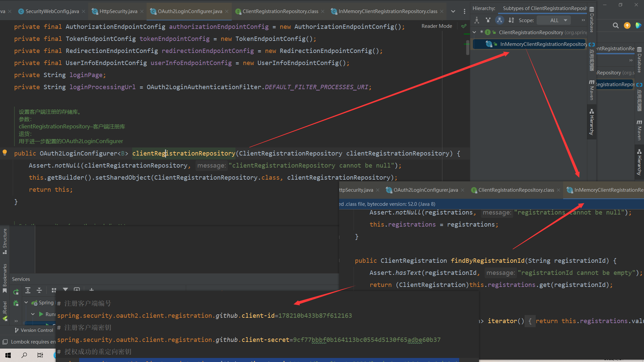The image size is (644, 362).
Task: Click the green inspection checkmark indicator
Action: click(x=464, y=26)
